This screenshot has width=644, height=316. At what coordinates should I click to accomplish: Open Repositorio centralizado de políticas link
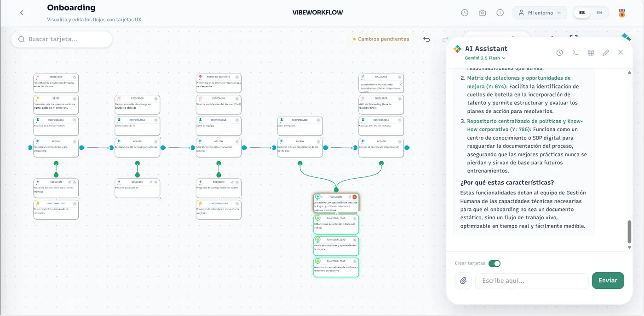525,125
